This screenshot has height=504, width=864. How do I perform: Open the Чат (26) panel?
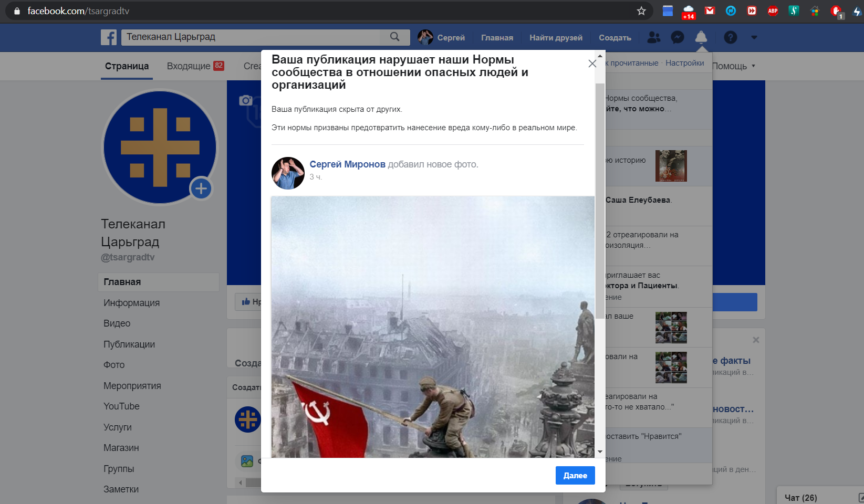800,498
